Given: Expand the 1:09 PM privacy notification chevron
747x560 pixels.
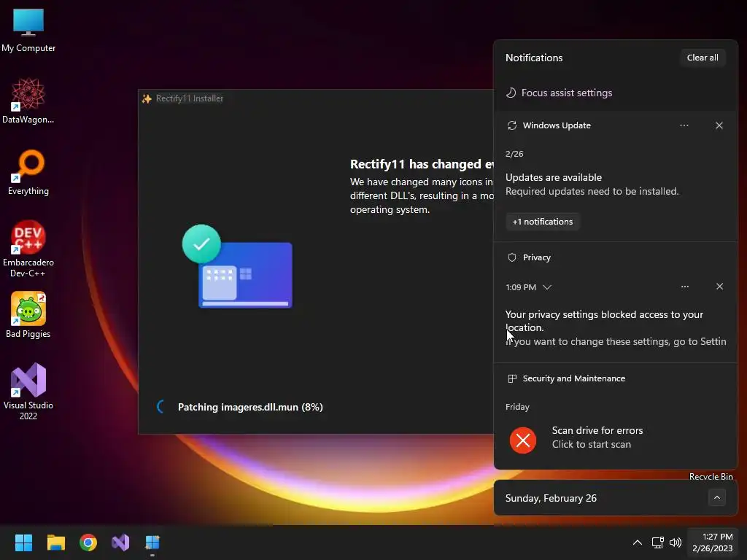Looking at the screenshot, I should 547,287.
